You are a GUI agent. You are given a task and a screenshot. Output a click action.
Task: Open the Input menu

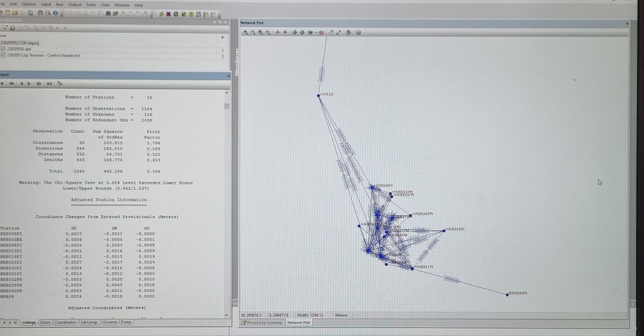click(x=46, y=4)
